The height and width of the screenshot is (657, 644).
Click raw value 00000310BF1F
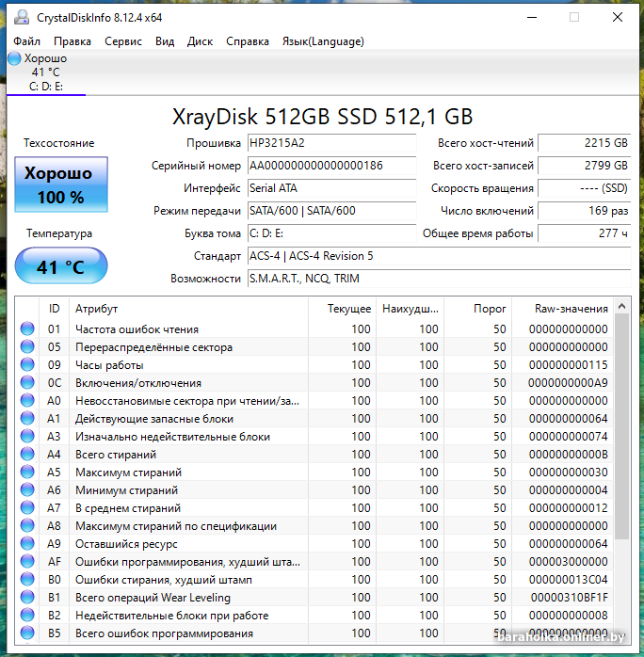pyautogui.click(x=569, y=598)
